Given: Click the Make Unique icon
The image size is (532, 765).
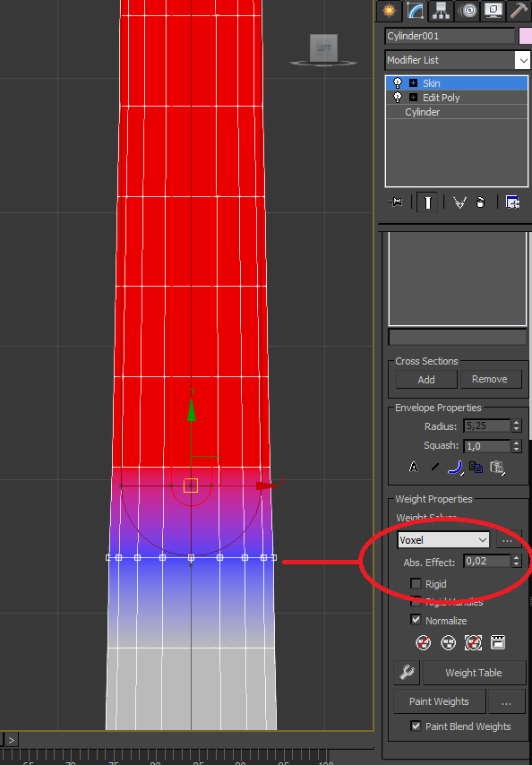Looking at the screenshot, I should [x=459, y=202].
